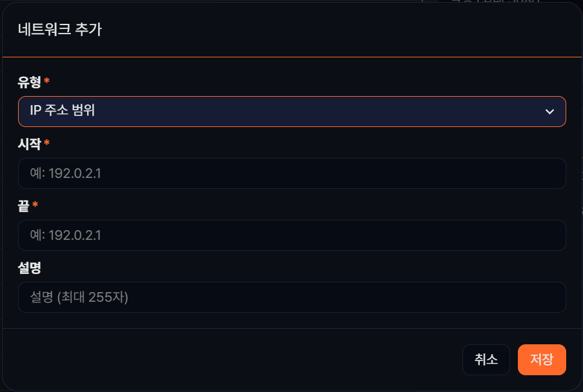Click the 끝 field label

coord(24,206)
